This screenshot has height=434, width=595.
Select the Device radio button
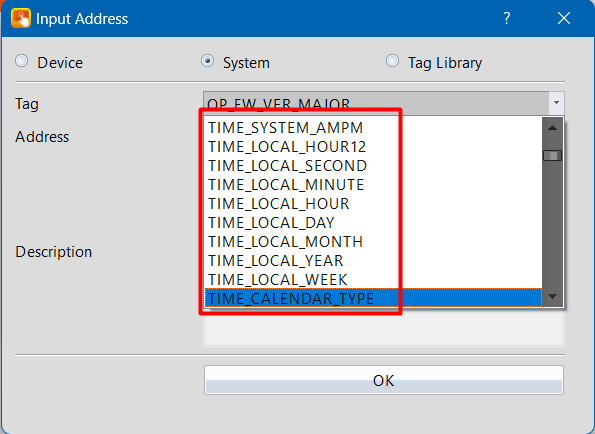pyautogui.click(x=22, y=61)
